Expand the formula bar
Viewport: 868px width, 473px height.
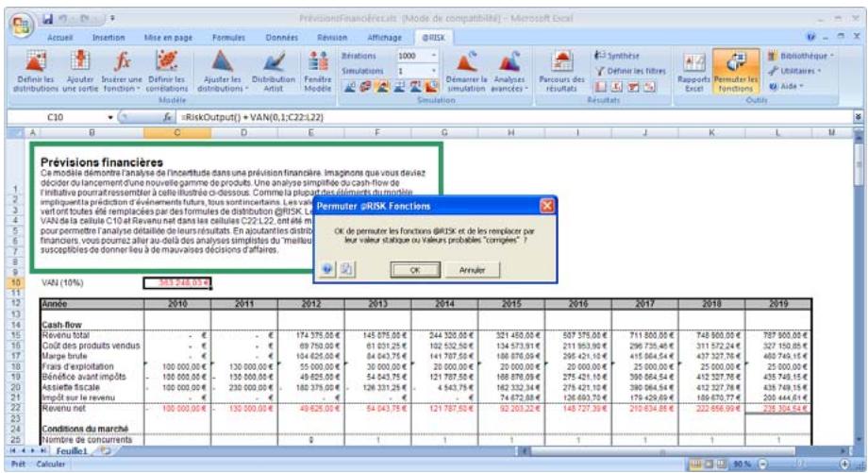pos(858,117)
